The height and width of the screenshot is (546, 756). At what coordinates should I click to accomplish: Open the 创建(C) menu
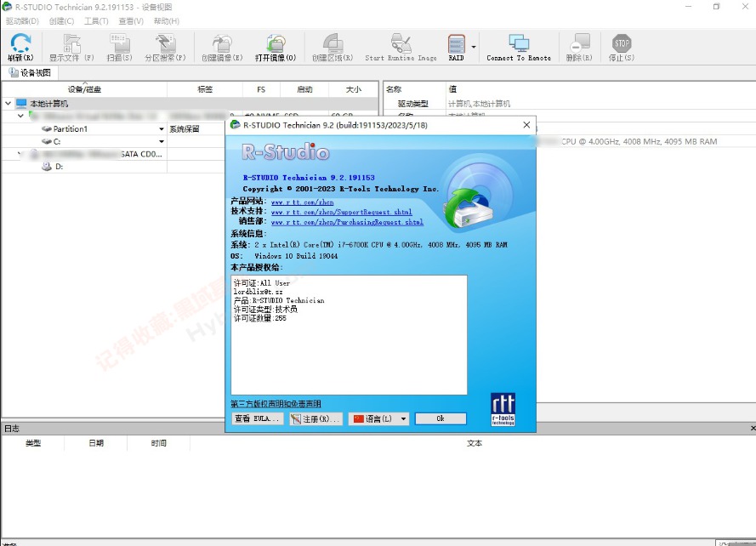tap(62, 21)
